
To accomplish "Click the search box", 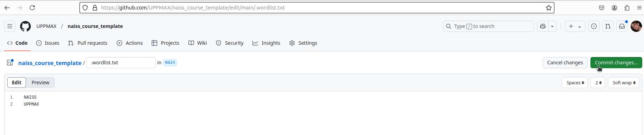I will tap(488, 26).
